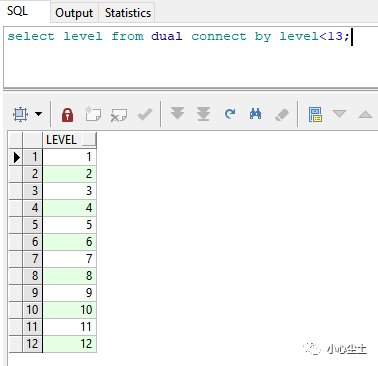
Task: Go to previous record up triangle
Action: 365,115
